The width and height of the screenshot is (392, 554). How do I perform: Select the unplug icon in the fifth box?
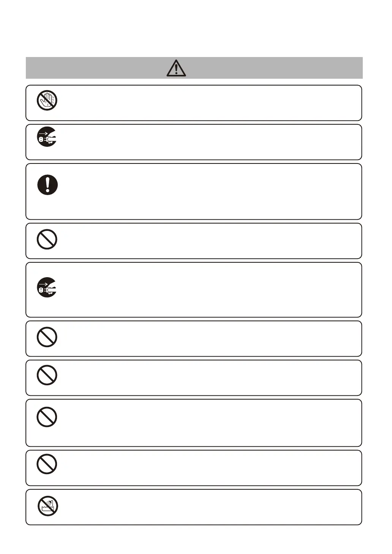[47, 287]
